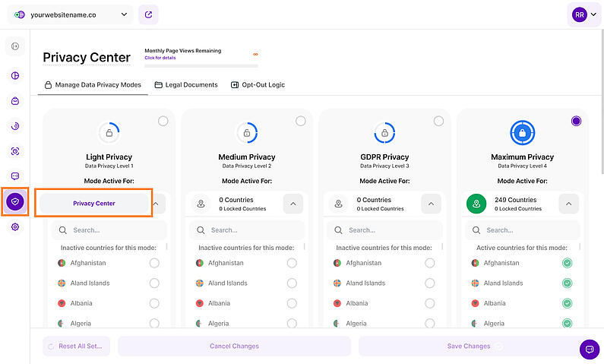Uncheck Afghanistan in Maximum Privacy list
604x364 pixels.
pos(567,263)
